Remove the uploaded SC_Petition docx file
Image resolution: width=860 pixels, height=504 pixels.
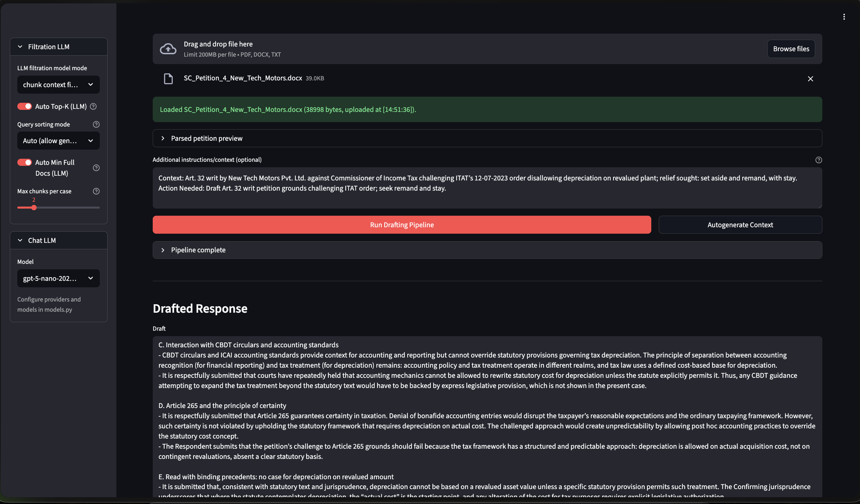point(810,79)
